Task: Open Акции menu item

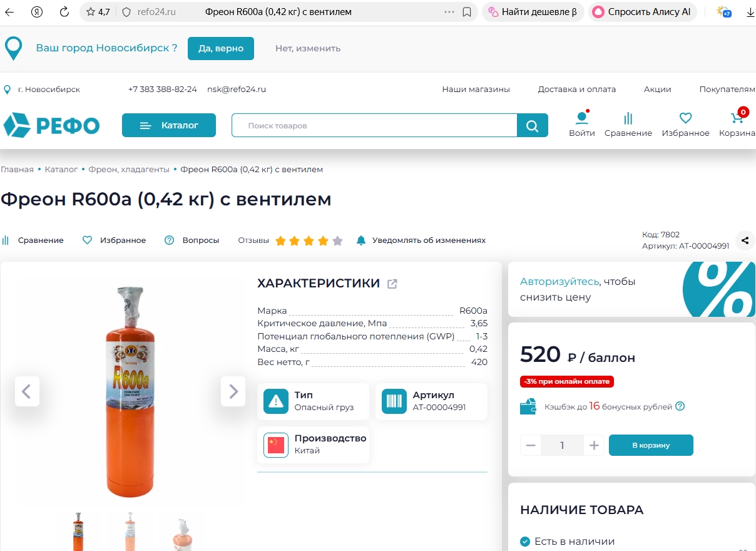Action: [658, 90]
